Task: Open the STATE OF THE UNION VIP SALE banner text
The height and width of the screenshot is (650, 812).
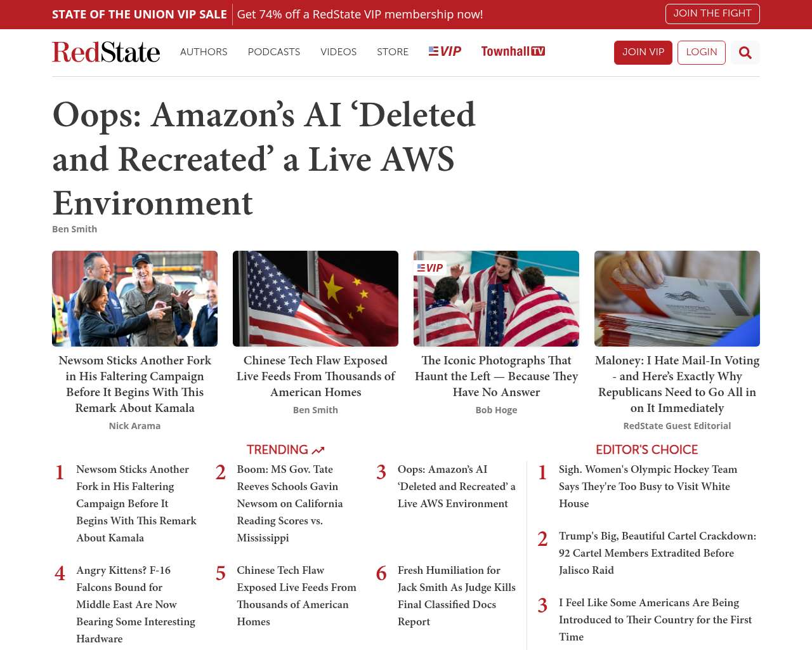Action: point(140,14)
